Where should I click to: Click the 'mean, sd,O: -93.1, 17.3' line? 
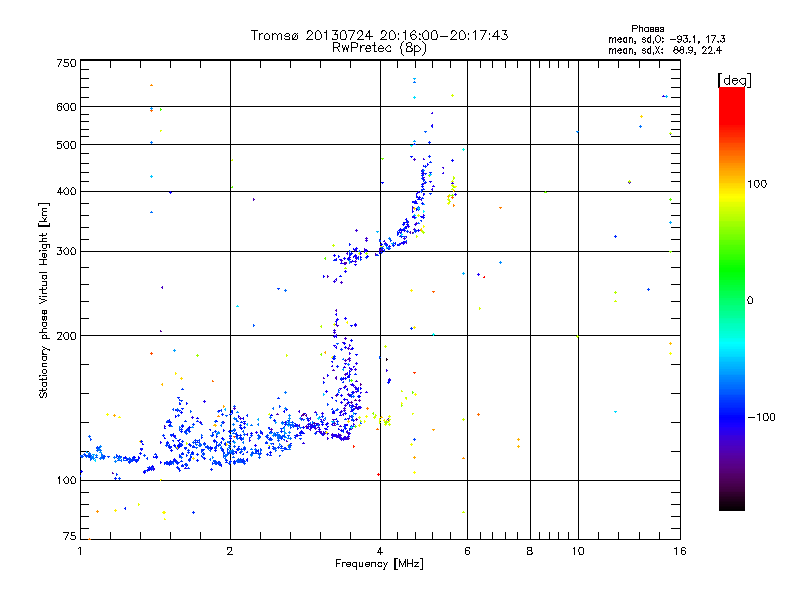pos(667,39)
